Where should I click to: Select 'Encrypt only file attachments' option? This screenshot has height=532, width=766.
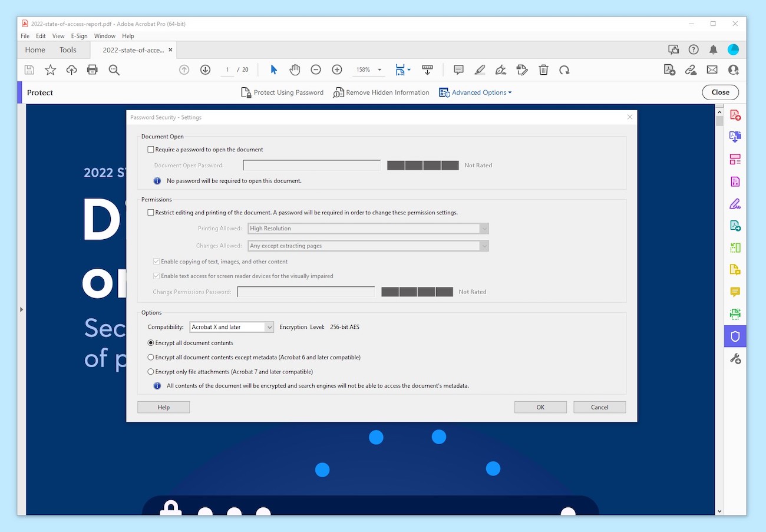151,372
